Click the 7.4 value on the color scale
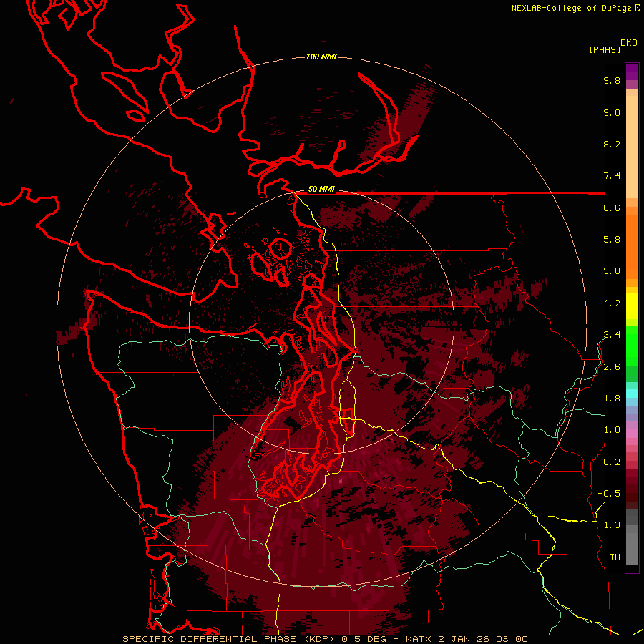644x644 pixels. pyautogui.click(x=612, y=176)
